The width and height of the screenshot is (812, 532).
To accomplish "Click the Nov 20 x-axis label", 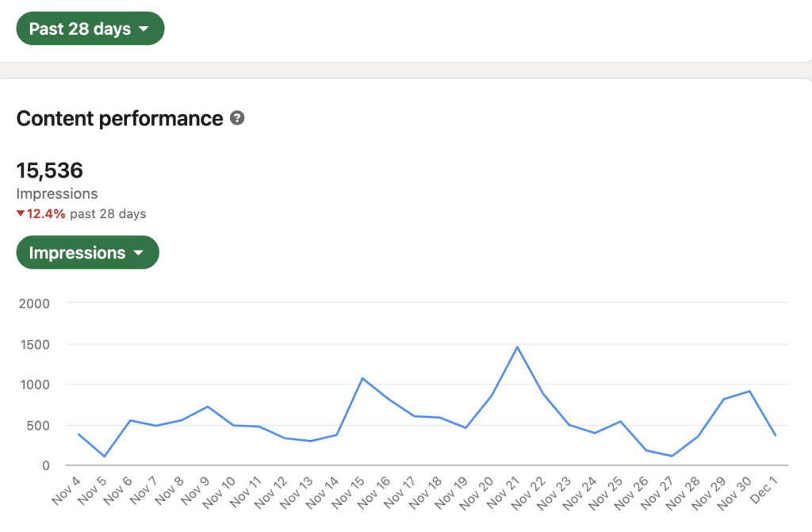I will [x=477, y=492].
